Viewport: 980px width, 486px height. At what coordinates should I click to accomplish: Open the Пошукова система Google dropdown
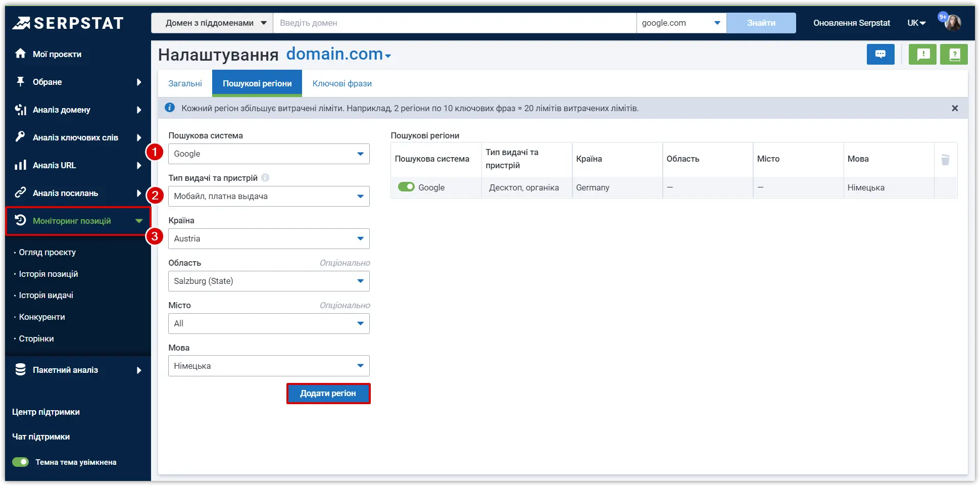coord(269,154)
